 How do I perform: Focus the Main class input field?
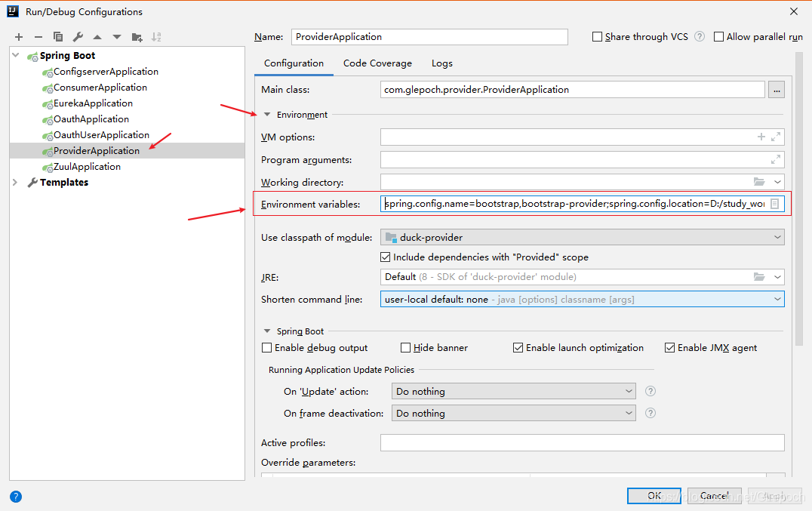572,90
